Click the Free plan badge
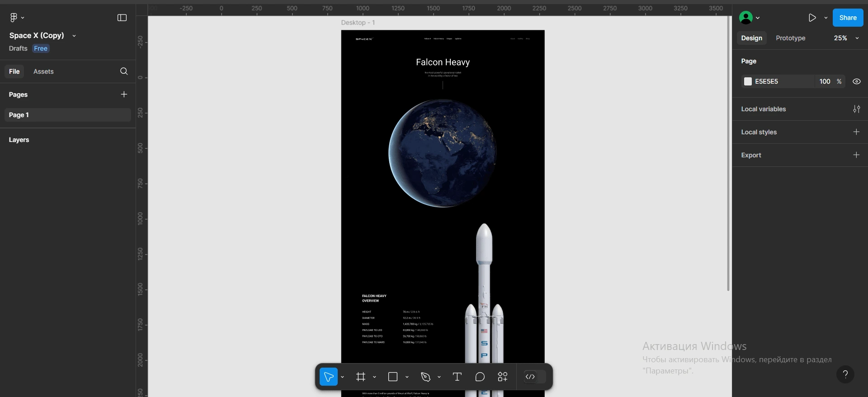The height and width of the screenshot is (397, 868). pos(41,48)
